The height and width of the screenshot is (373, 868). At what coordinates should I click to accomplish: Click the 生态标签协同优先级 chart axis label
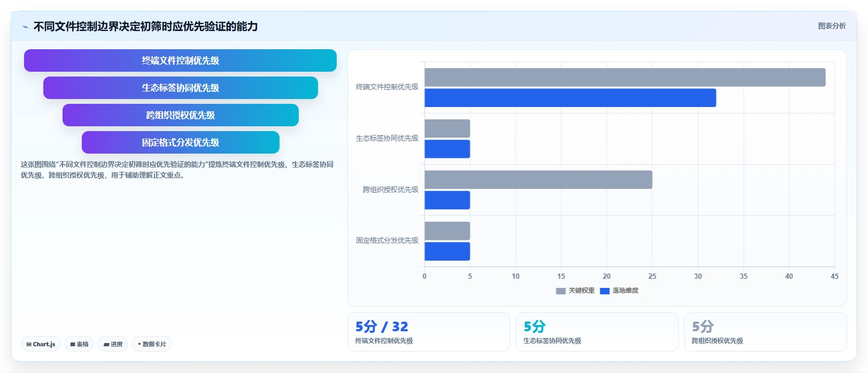click(x=387, y=138)
